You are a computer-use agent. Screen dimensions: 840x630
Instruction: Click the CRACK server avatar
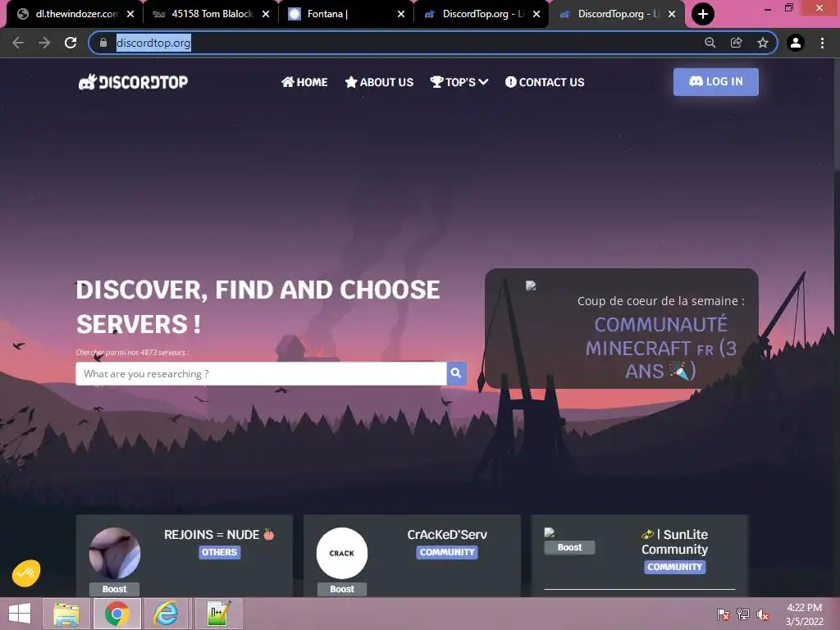(x=342, y=553)
